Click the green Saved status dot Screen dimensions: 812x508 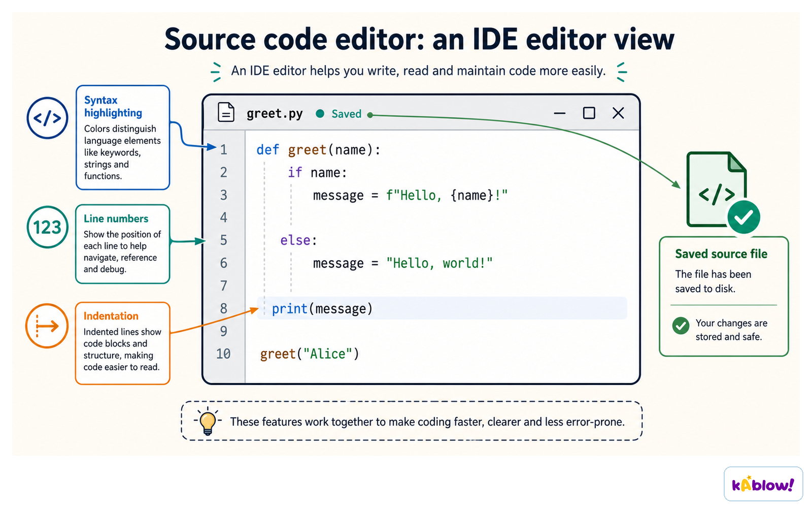[320, 114]
